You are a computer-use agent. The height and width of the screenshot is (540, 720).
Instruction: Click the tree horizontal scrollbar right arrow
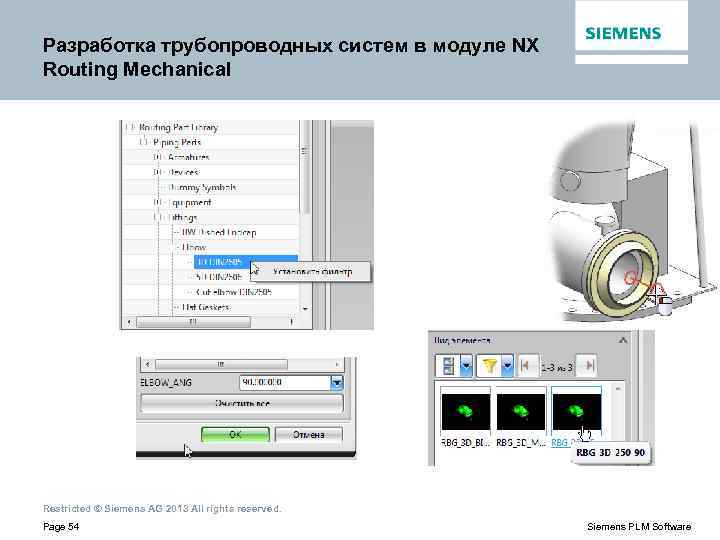(x=291, y=322)
